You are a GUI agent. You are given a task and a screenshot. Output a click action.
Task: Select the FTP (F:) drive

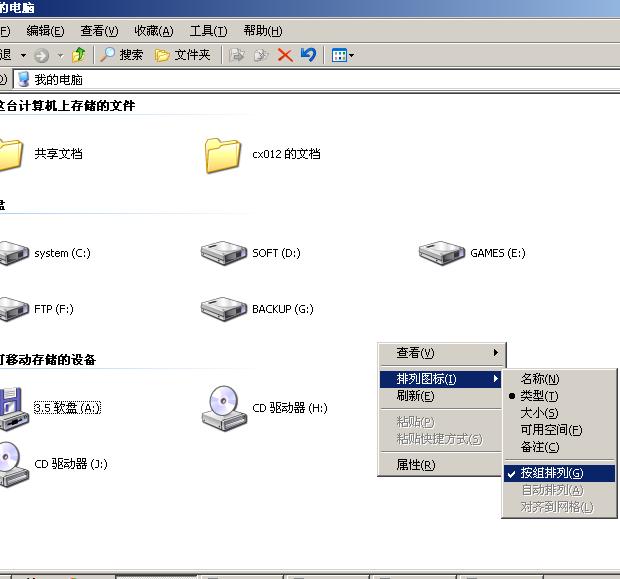click(37, 309)
